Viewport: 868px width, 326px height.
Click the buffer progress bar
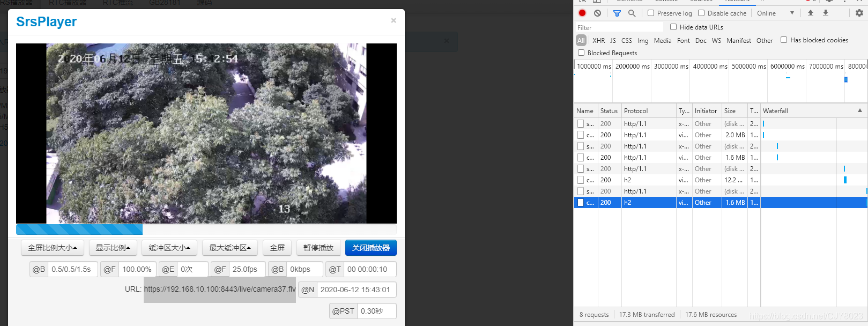pyautogui.click(x=206, y=229)
